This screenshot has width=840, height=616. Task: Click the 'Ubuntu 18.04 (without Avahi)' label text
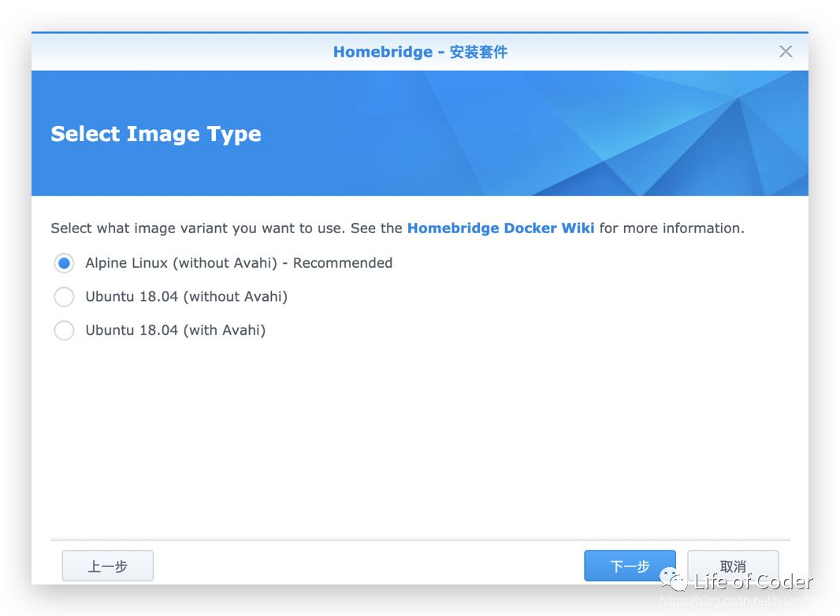[x=187, y=297]
